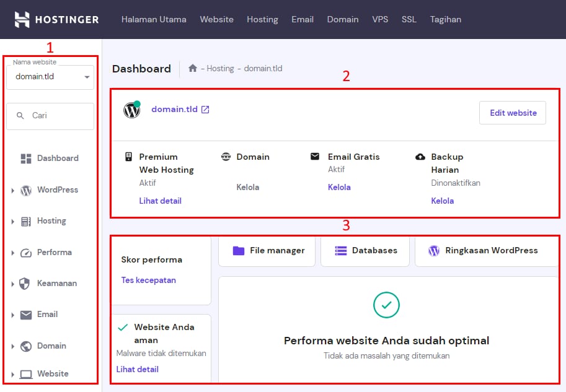Click the magnifier icon in the Cari box

coord(20,115)
